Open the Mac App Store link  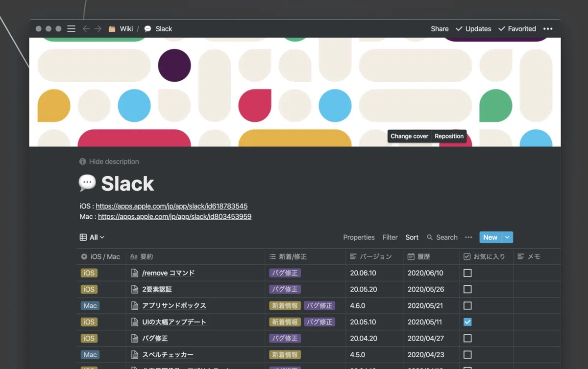tap(174, 216)
